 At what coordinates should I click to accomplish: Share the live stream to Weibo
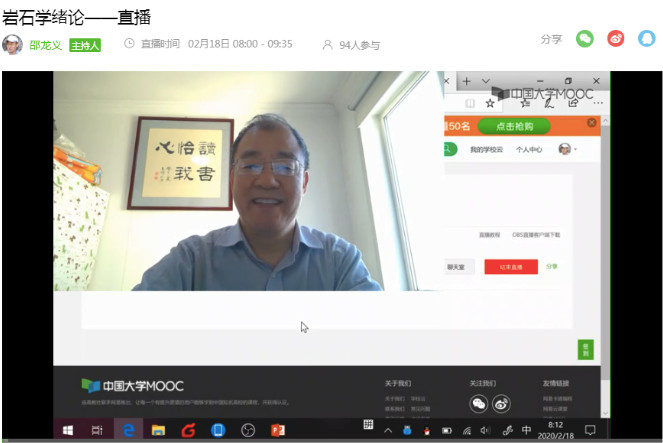616,39
